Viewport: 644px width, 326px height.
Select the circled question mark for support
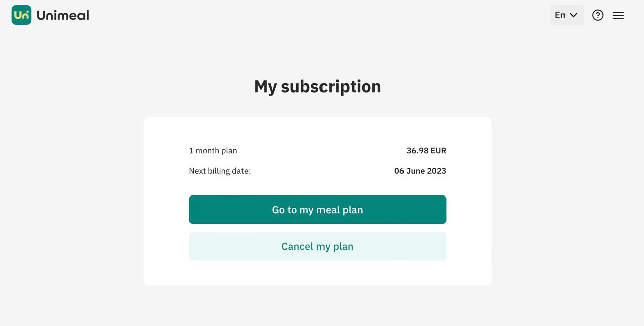tap(598, 15)
